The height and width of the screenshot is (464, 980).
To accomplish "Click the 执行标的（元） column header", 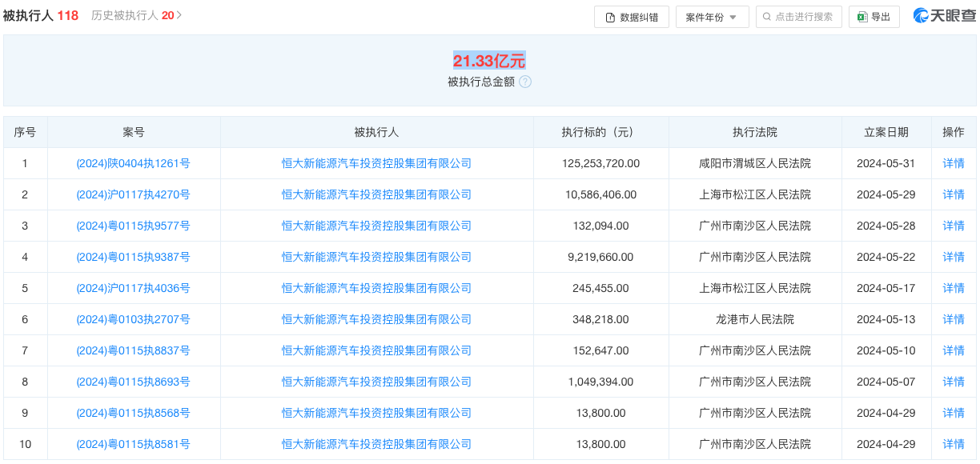I will [x=600, y=133].
